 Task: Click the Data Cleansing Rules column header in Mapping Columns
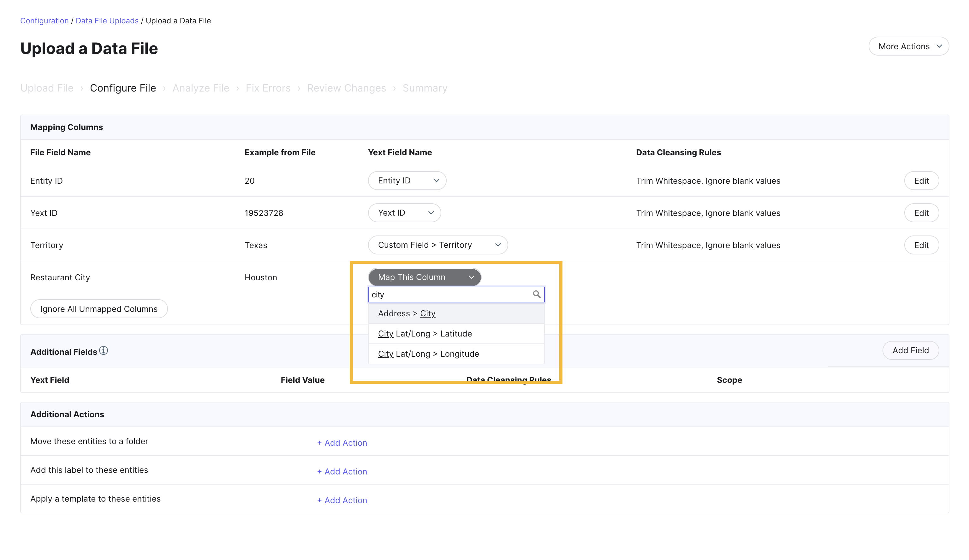[678, 153]
